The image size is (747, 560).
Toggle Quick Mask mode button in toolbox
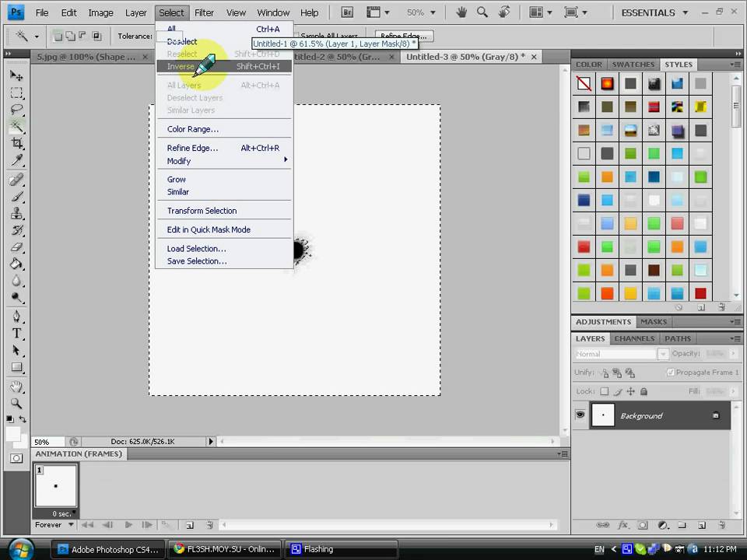[16, 458]
